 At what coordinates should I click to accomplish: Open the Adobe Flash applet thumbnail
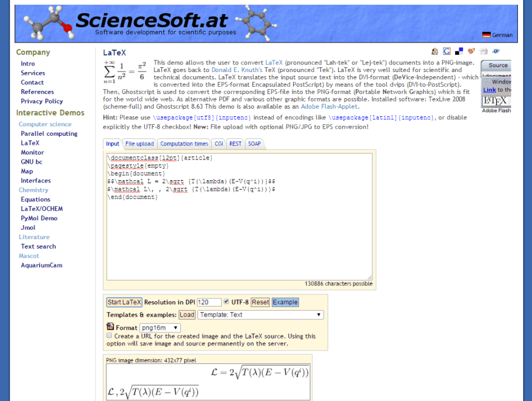click(496, 84)
